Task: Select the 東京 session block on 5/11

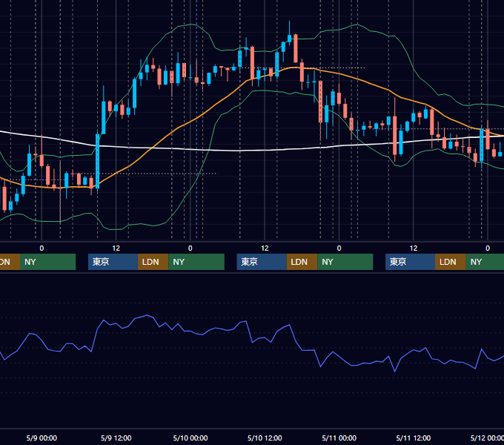Action: pos(410,262)
